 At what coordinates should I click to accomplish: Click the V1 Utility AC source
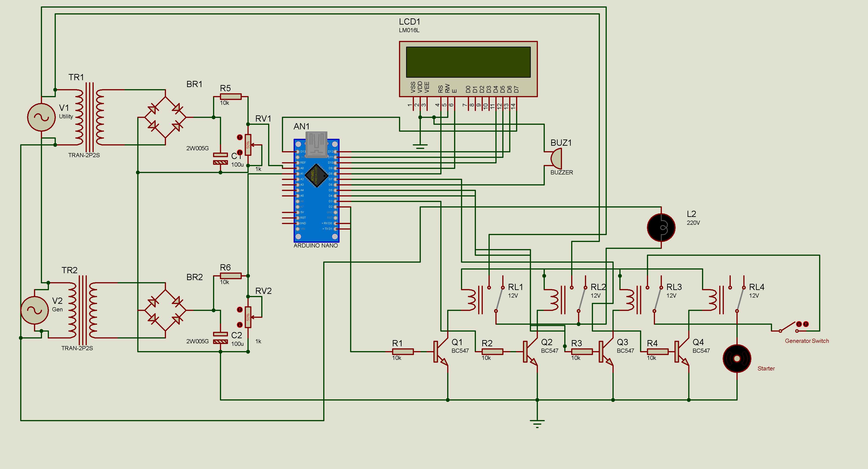(41, 117)
